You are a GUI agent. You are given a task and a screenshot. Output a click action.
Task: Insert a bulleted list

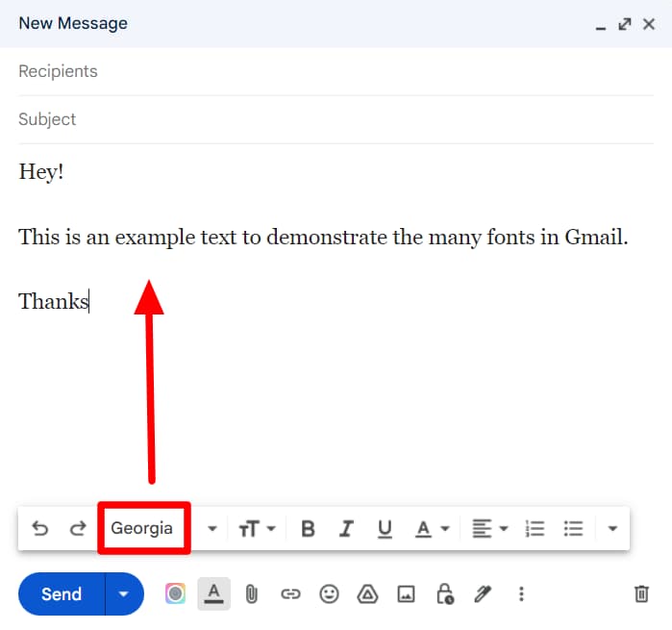click(573, 528)
